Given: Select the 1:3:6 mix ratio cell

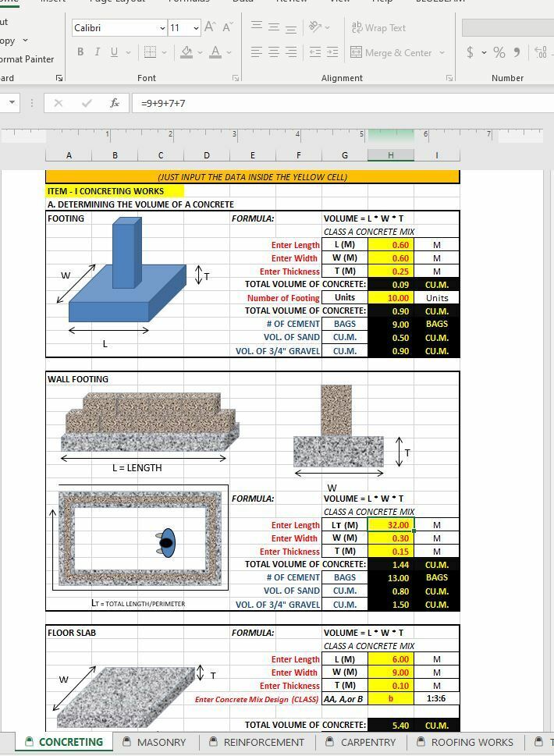Looking at the screenshot, I should (x=436, y=698).
